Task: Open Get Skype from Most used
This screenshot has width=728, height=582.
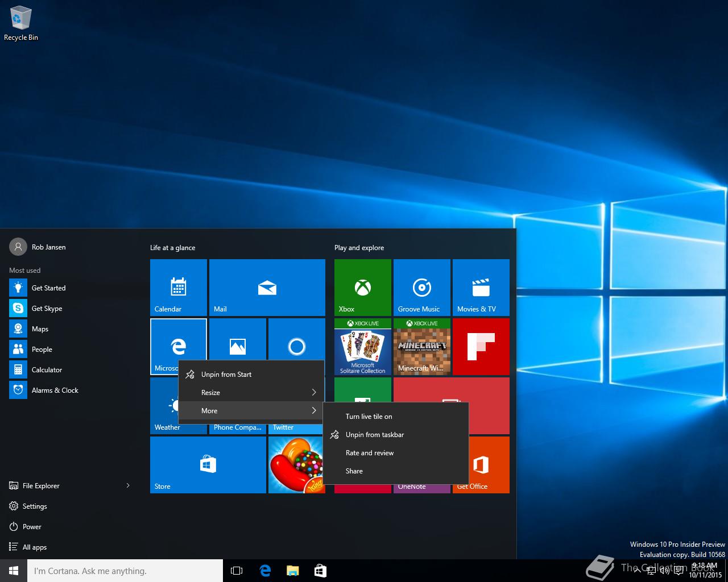Action: [x=71, y=309]
